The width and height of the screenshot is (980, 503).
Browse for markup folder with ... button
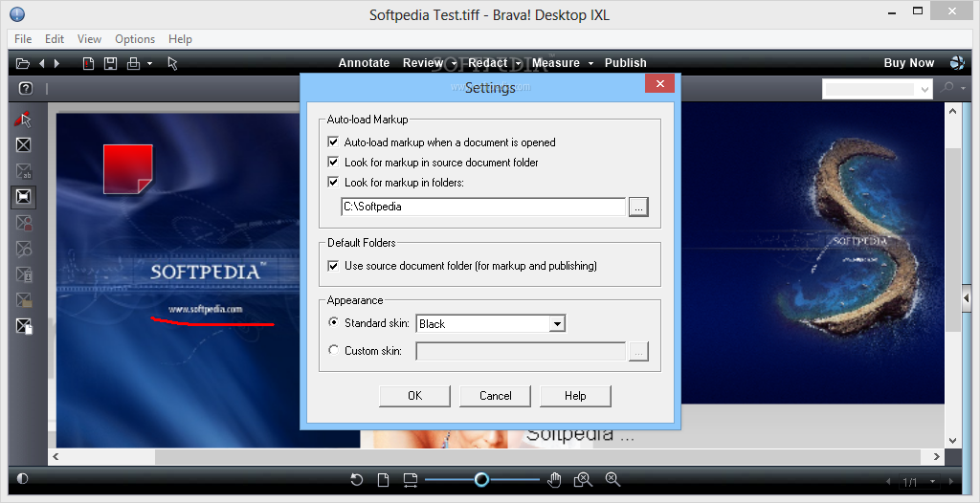(638, 207)
